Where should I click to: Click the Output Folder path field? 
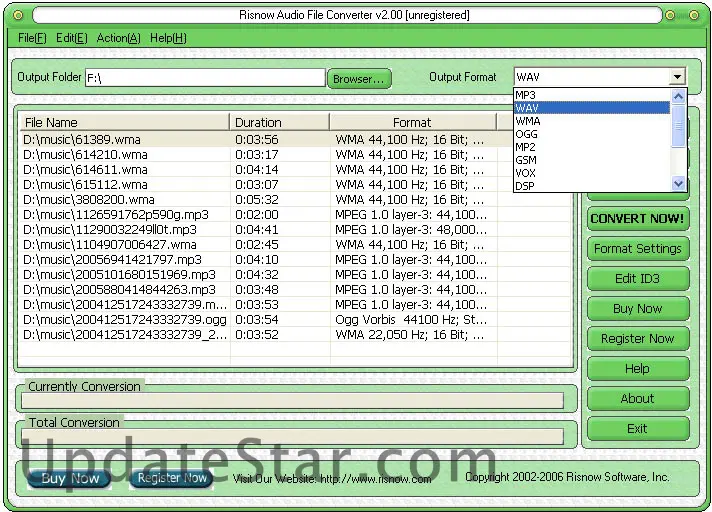(x=204, y=78)
